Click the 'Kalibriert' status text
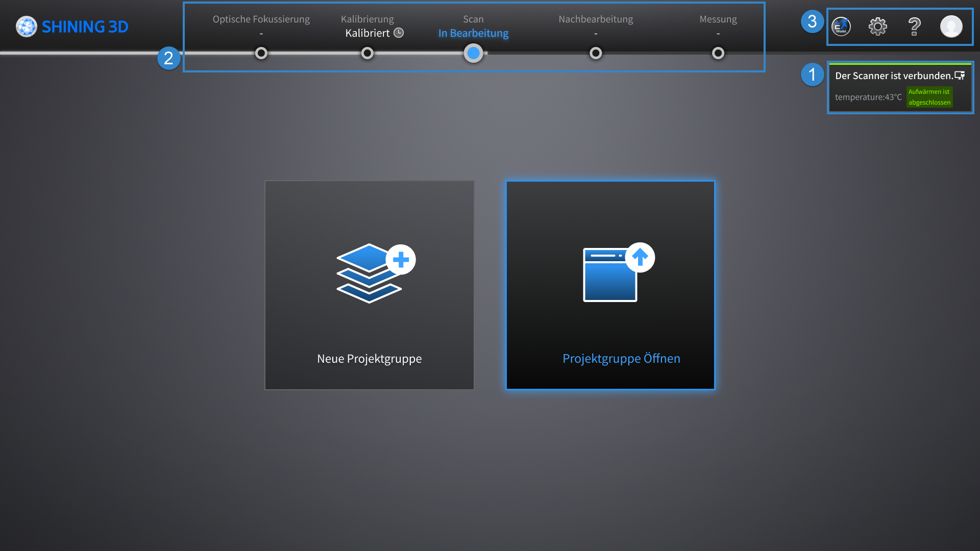 pyautogui.click(x=367, y=33)
